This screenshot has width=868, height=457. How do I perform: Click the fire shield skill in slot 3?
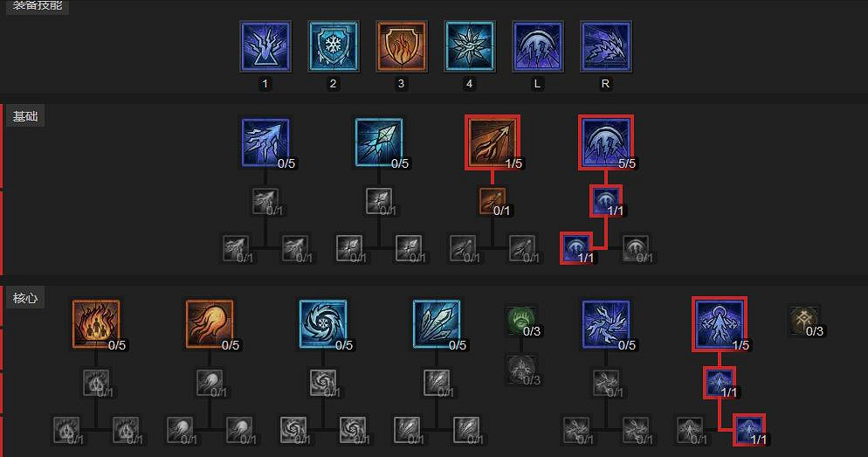(402, 46)
